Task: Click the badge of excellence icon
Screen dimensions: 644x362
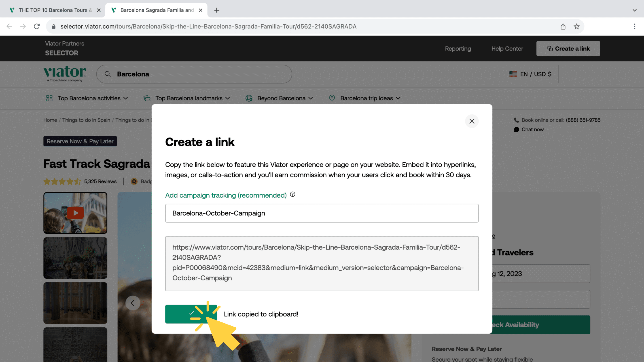Action: tap(134, 181)
